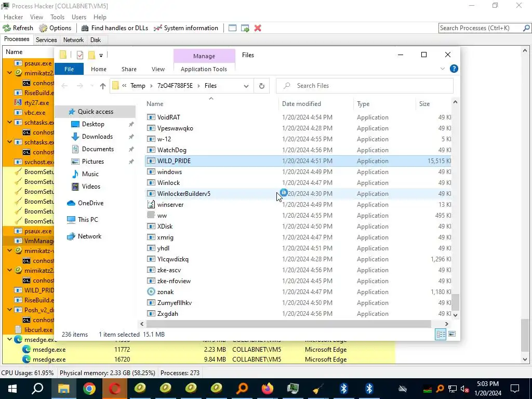
Task: Click Find handles or DLLs
Action: (115, 28)
